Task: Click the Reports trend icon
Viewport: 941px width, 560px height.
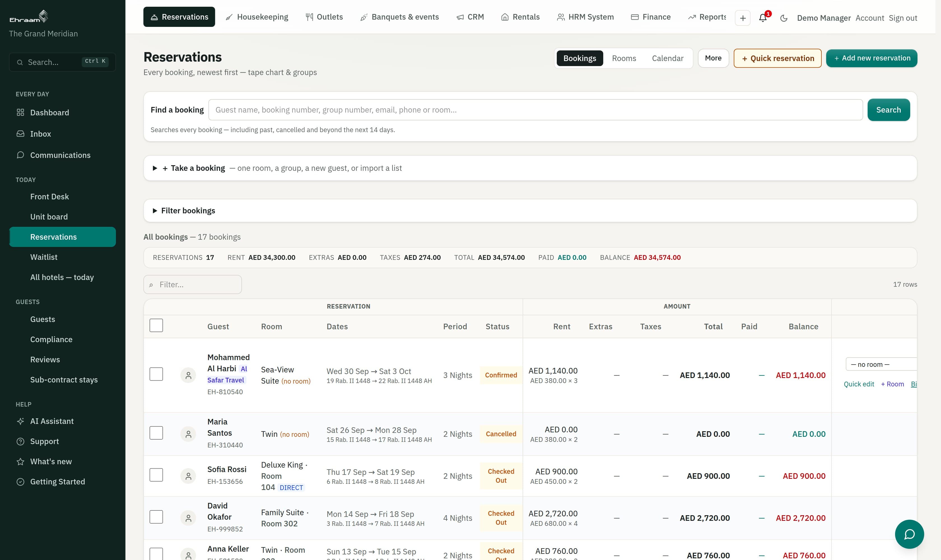Action: (x=691, y=17)
